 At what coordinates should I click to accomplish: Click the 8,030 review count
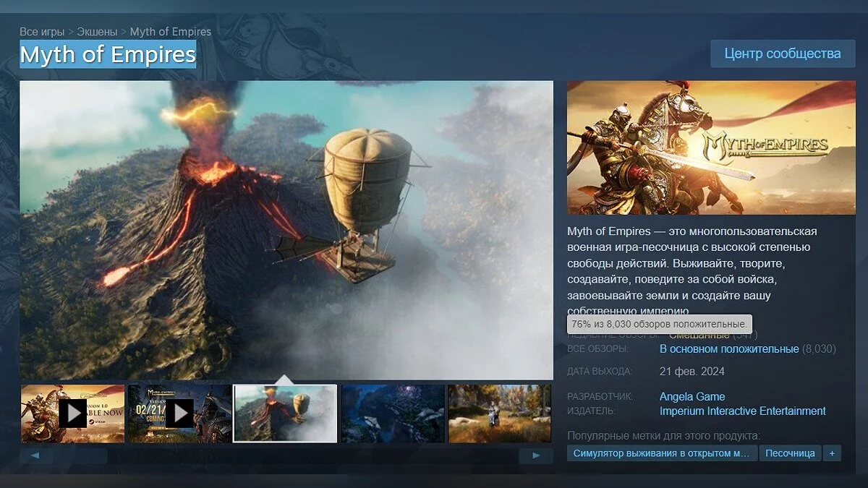click(819, 349)
